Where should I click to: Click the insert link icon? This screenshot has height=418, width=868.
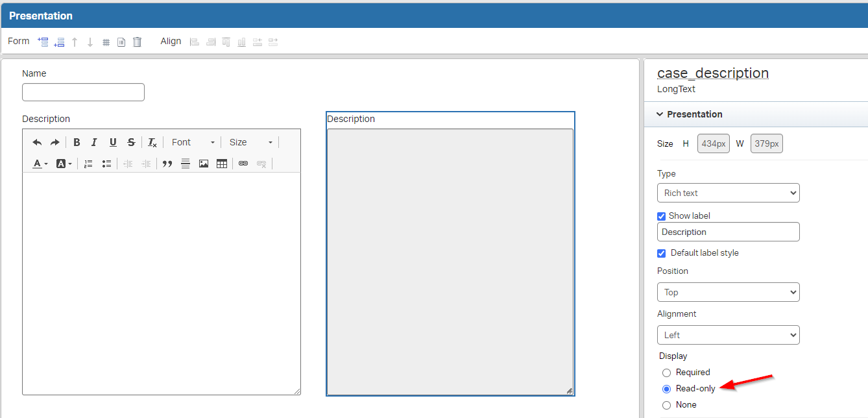243,164
